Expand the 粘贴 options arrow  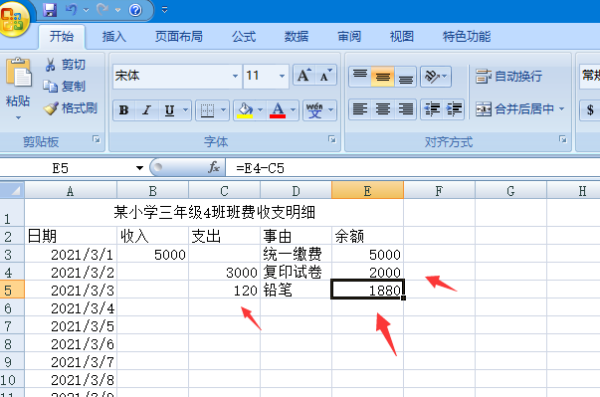click(18, 118)
